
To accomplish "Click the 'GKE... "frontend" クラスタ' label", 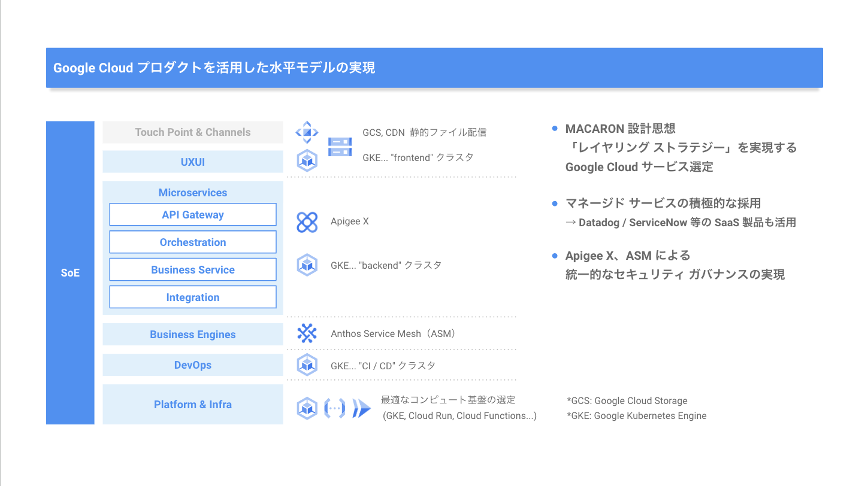I will (x=418, y=157).
